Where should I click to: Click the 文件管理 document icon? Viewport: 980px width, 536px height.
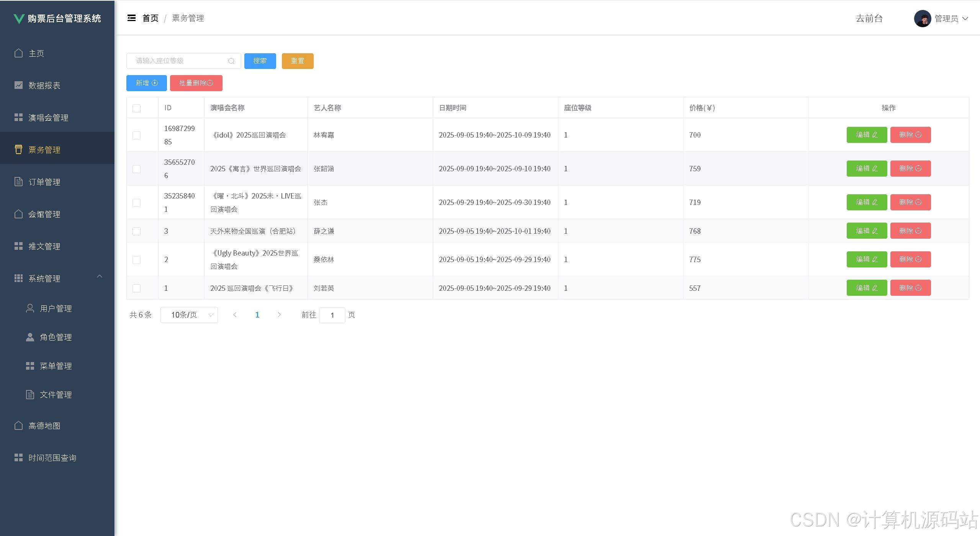tap(30, 394)
